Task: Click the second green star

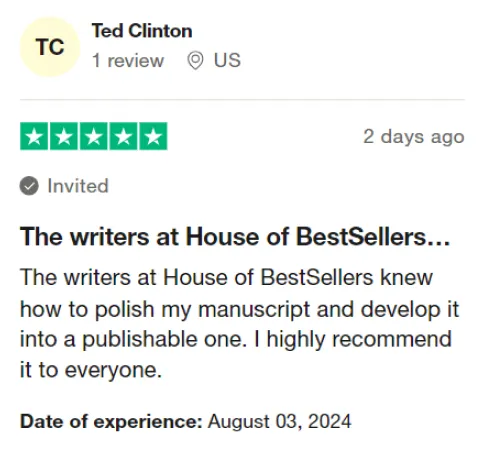Action: pos(64,136)
